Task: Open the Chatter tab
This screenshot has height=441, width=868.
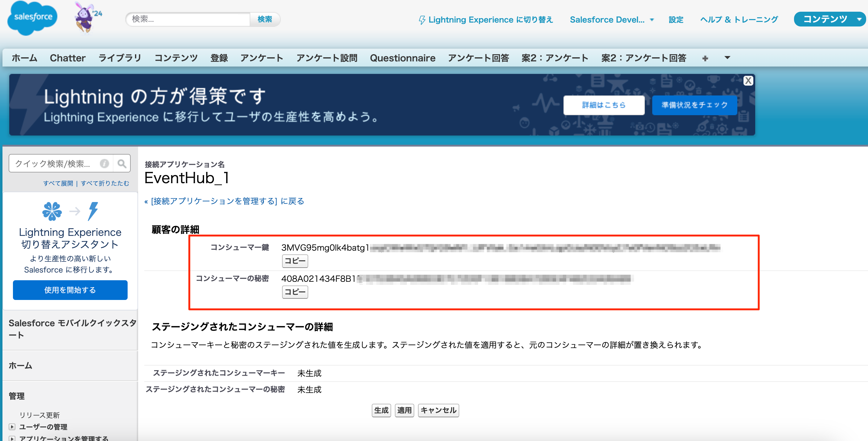Action: (x=68, y=58)
